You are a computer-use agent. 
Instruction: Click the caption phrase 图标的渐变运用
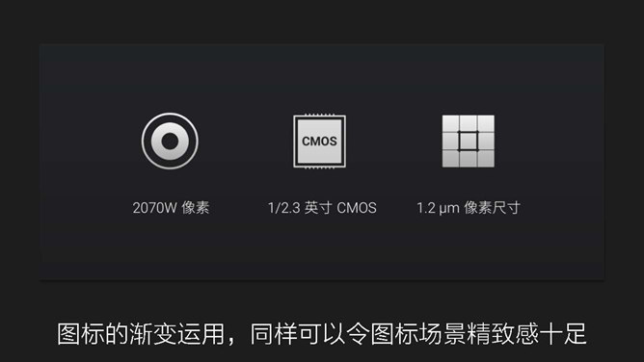coord(141,334)
